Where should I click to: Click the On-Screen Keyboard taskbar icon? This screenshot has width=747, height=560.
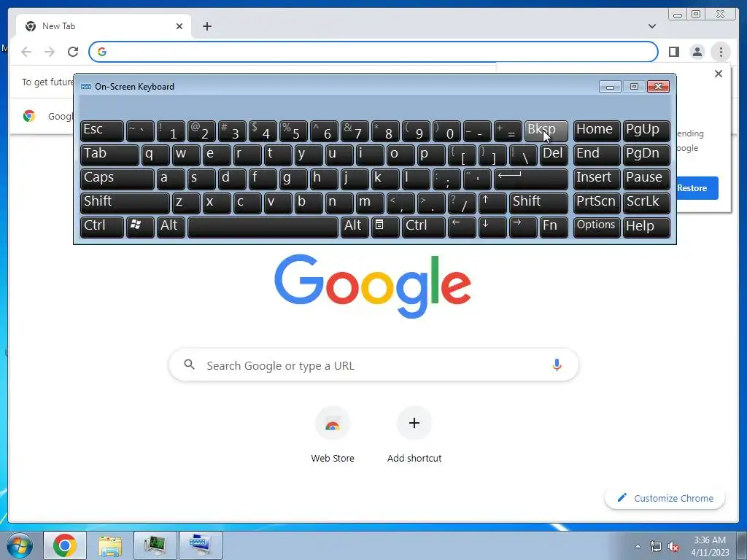tap(200, 545)
